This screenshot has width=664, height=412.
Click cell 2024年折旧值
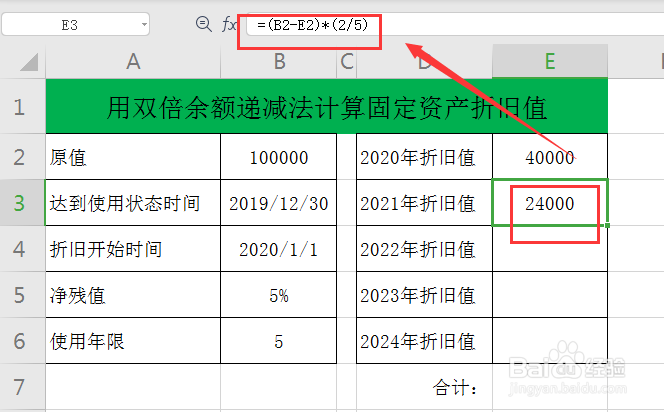(x=424, y=341)
